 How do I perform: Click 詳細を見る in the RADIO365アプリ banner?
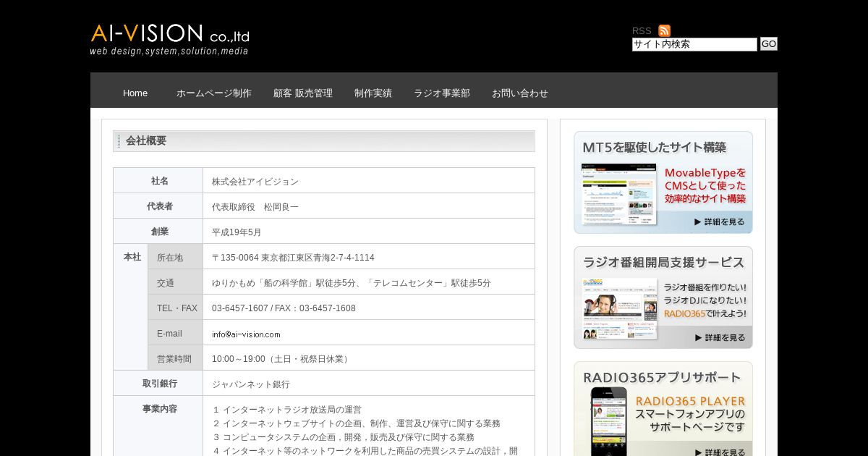coord(719,452)
